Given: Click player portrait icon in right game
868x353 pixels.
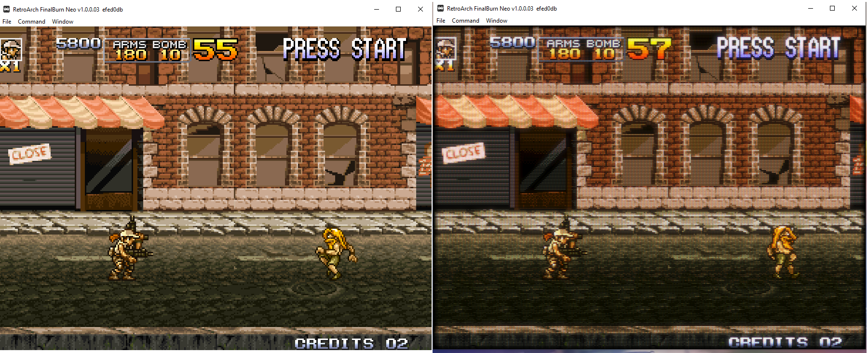Looking at the screenshot, I should pyautogui.click(x=445, y=49).
